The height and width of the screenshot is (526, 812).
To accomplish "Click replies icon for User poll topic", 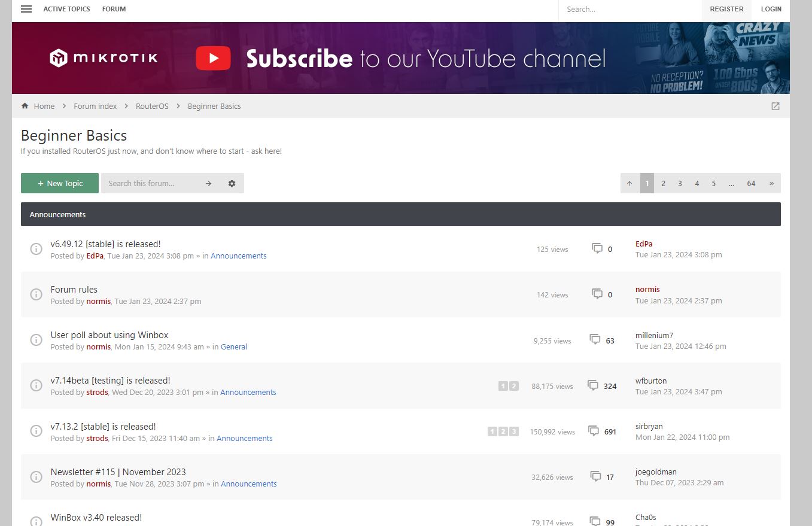I will coord(595,339).
